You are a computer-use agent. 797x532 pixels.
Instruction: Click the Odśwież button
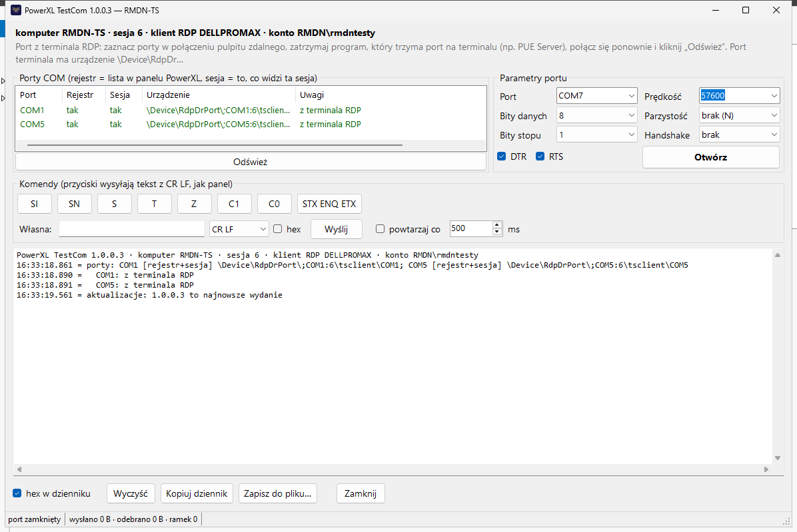point(251,162)
